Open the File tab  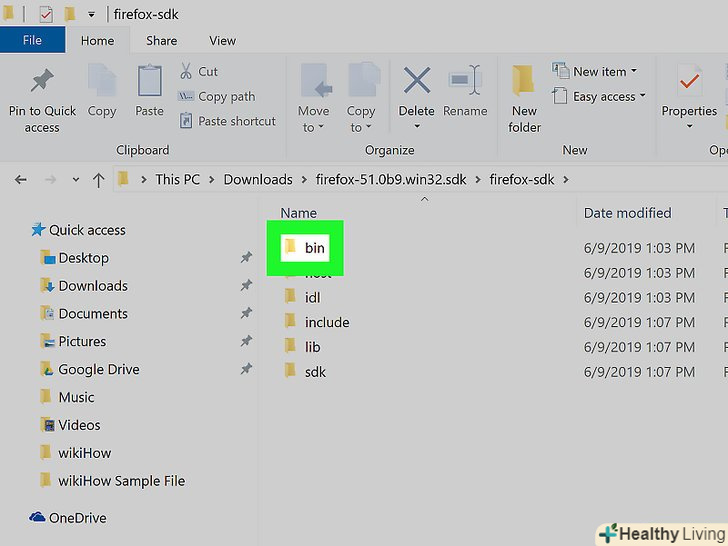click(x=32, y=40)
